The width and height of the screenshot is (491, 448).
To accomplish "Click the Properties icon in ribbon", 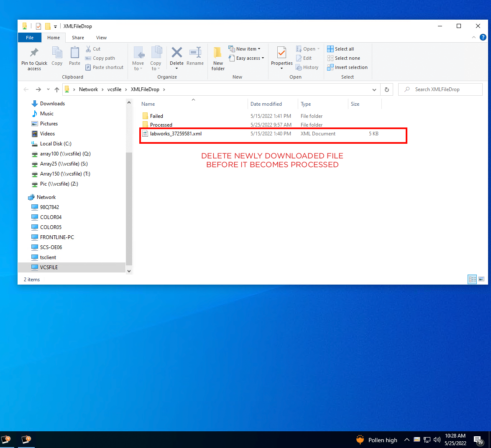I will (281, 53).
